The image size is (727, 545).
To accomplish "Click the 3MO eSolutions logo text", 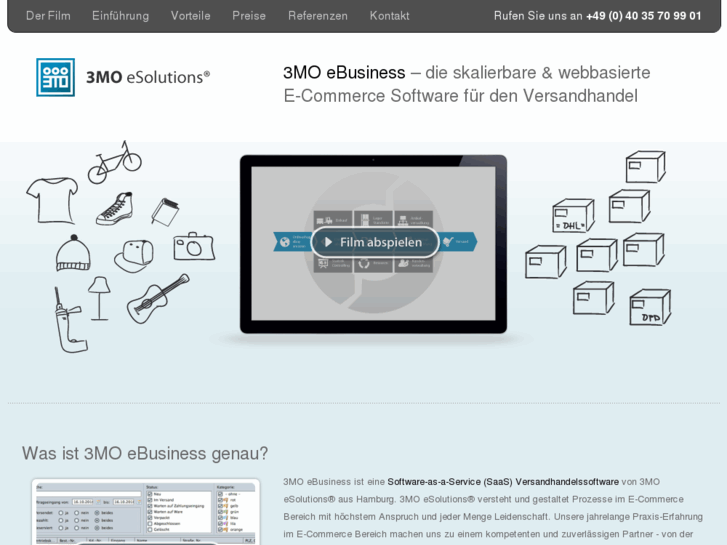I will [x=148, y=77].
